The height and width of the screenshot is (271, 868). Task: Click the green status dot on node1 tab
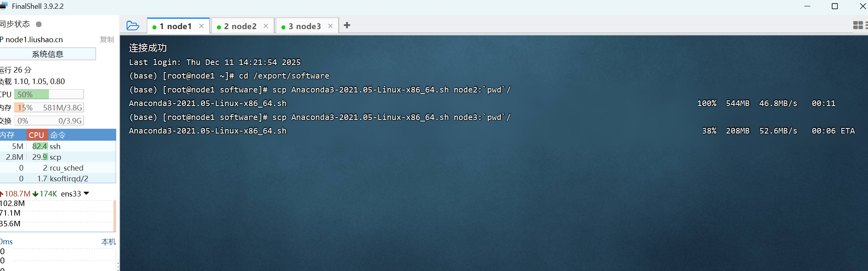[154, 27]
